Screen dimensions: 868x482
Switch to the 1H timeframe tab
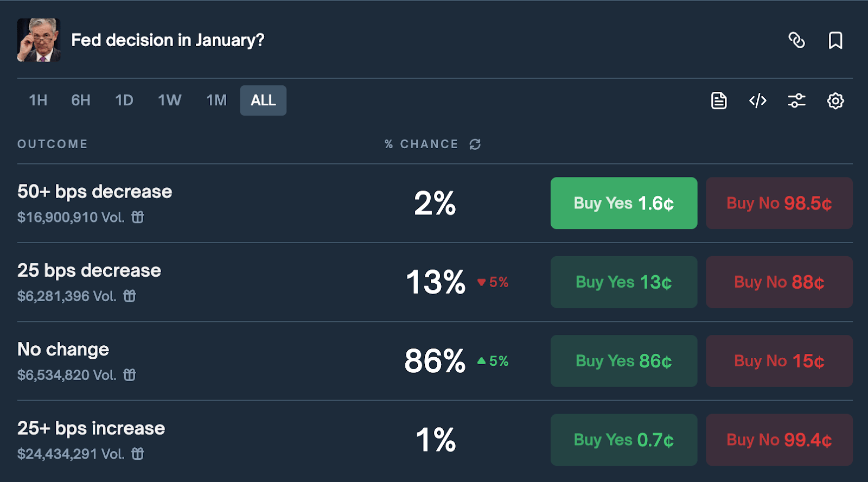38,100
